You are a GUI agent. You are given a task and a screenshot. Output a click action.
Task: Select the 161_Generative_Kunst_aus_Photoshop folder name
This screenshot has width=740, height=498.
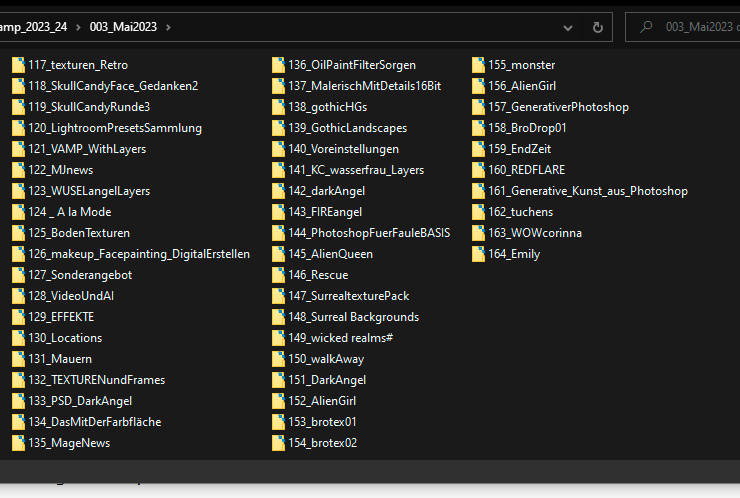coord(587,191)
